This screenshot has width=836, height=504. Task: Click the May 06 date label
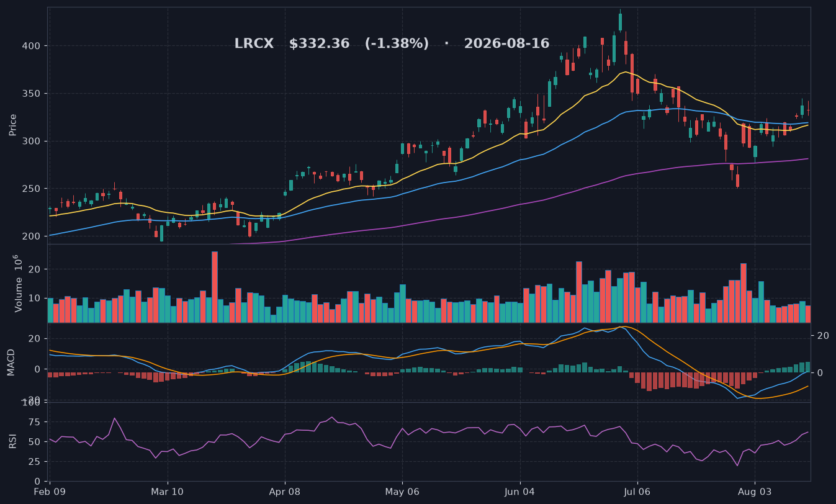click(x=402, y=492)
